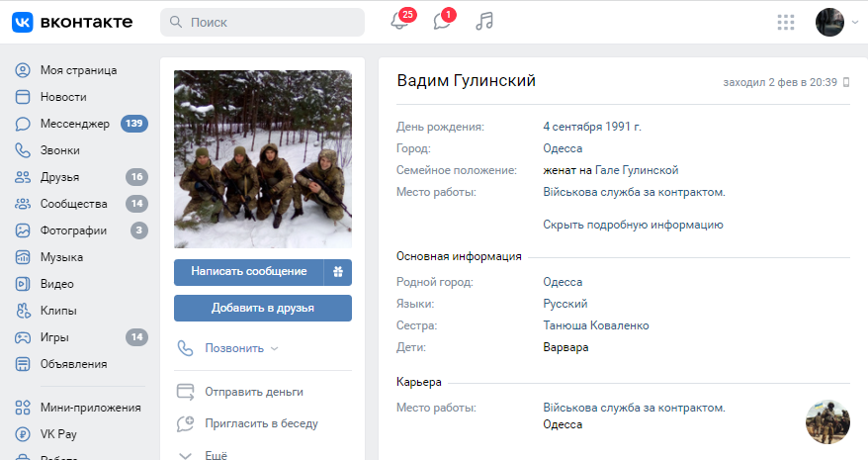The width and height of the screenshot is (868, 460).
Task: Click the mobile device icon near last seen
Action: coord(846,82)
